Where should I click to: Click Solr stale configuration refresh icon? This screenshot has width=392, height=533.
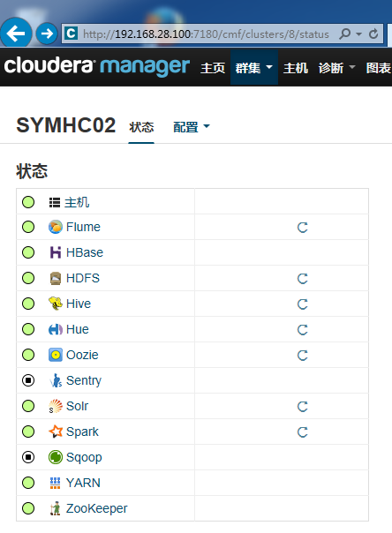(302, 406)
